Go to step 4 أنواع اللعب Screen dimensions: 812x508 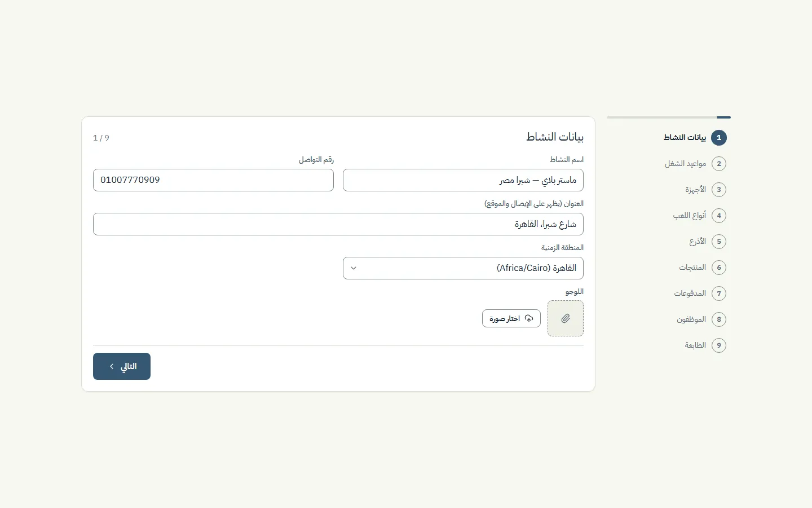click(699, 216)
